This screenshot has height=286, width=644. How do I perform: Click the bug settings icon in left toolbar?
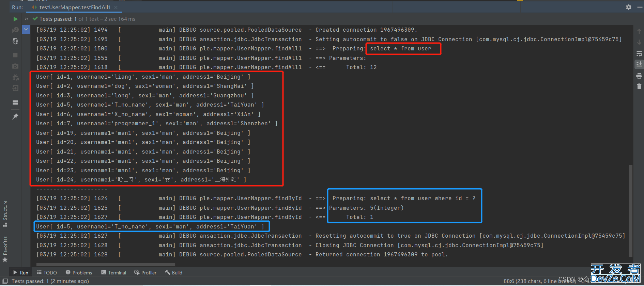(15, 77)
